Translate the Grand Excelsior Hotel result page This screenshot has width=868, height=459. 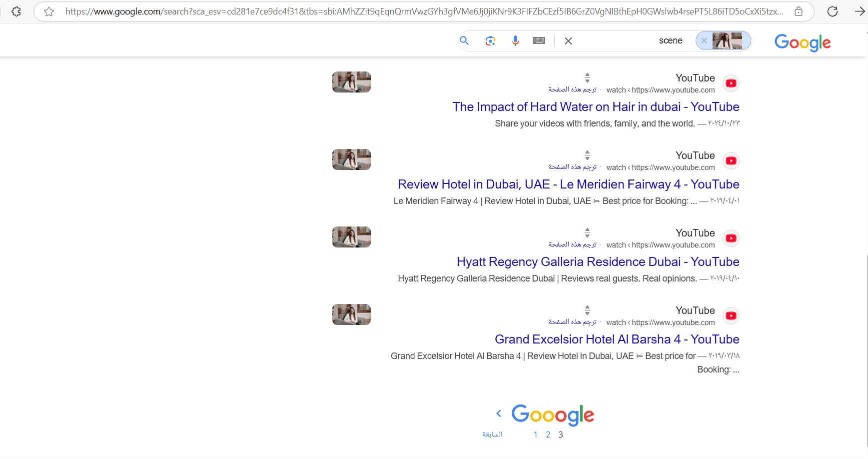pyautogui.click(x=573, y=322)
